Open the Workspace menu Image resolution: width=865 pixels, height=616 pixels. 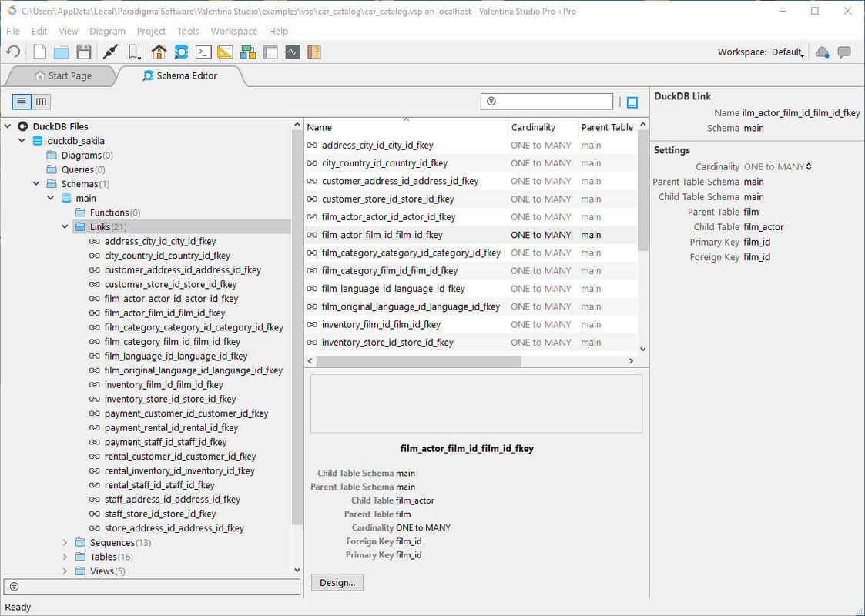pos(234,31)
